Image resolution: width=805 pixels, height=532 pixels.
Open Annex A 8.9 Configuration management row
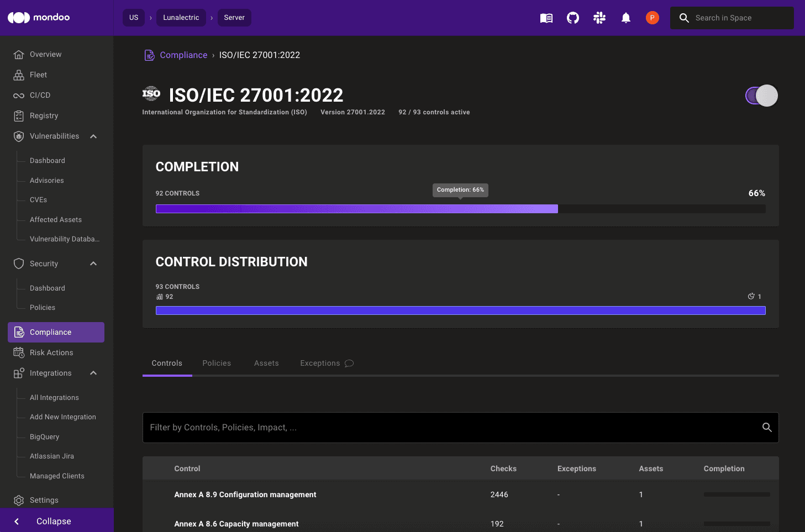pyautogui.click(x=245, y=494)
